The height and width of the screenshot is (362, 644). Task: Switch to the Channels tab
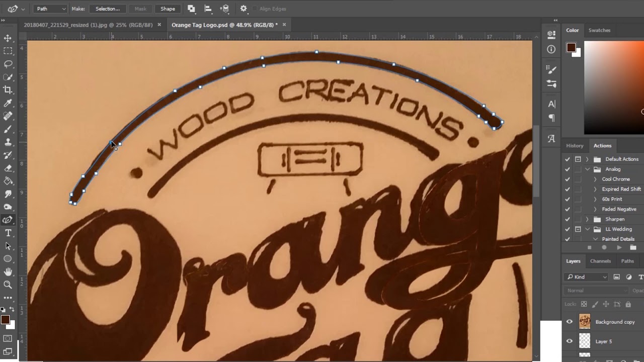600,261
